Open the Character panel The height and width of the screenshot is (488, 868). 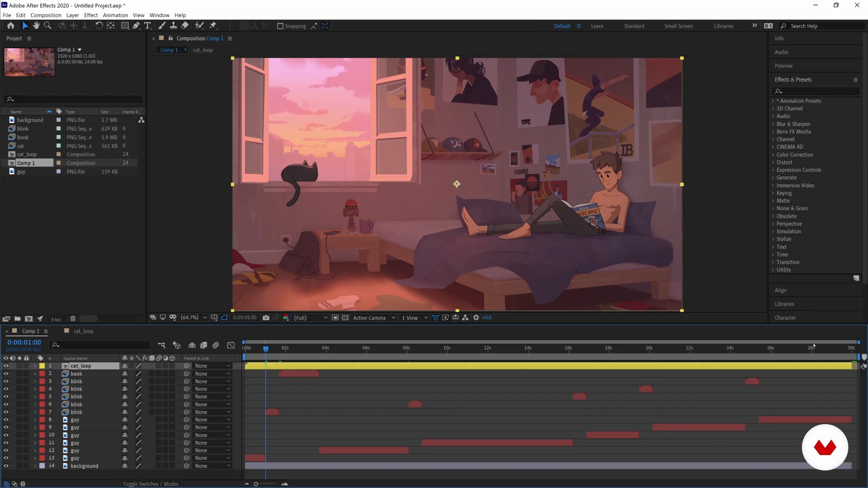pyautogui.click(x=785, y=318)
